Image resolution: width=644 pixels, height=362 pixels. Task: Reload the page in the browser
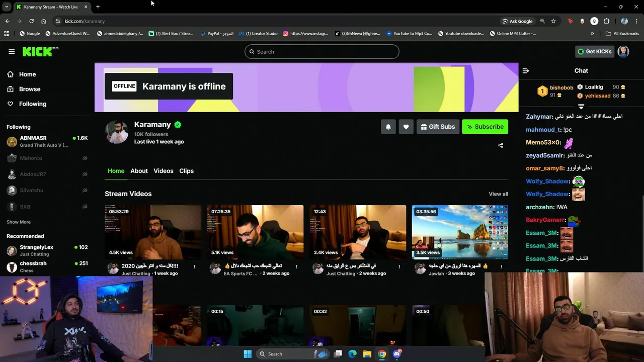31,21
